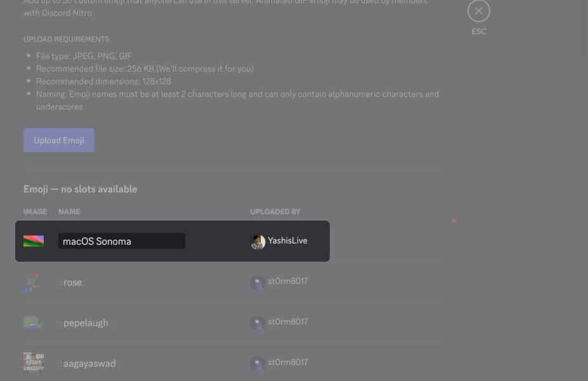Click st0rm8017 avatar in the rose row
The height and width of the screenshot is (381, 588).
click(258, 282)
